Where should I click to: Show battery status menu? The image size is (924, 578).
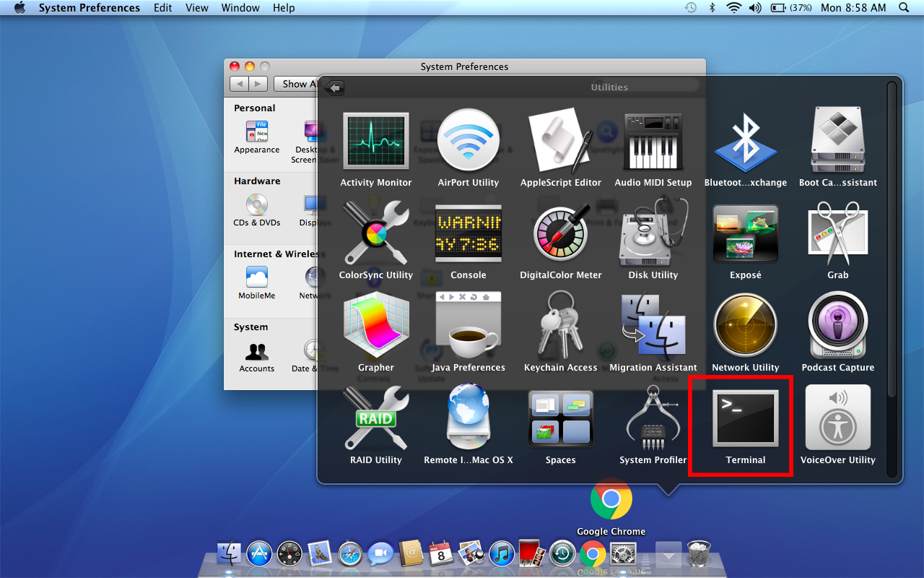[791, 8]
